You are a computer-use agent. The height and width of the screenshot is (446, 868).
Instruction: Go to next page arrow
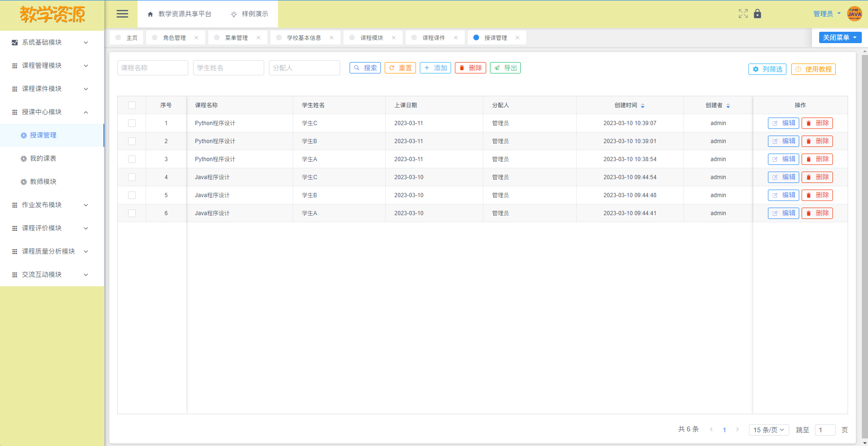738,429
